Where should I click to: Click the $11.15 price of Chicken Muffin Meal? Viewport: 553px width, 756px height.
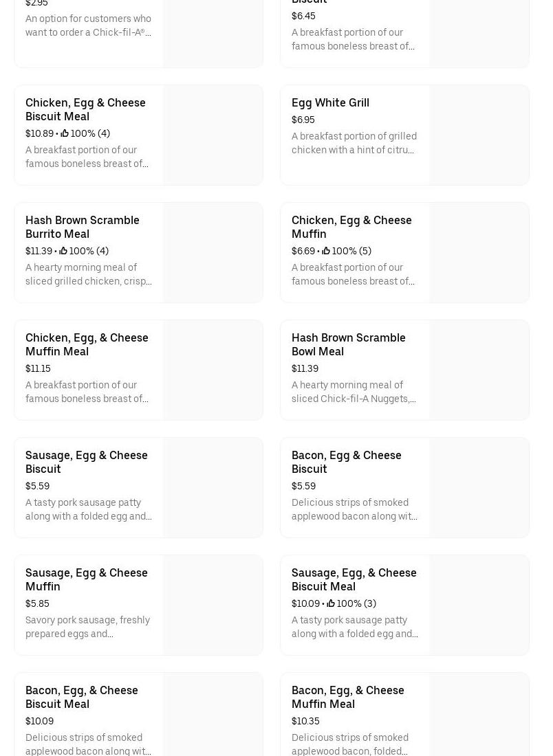[38, 368]
